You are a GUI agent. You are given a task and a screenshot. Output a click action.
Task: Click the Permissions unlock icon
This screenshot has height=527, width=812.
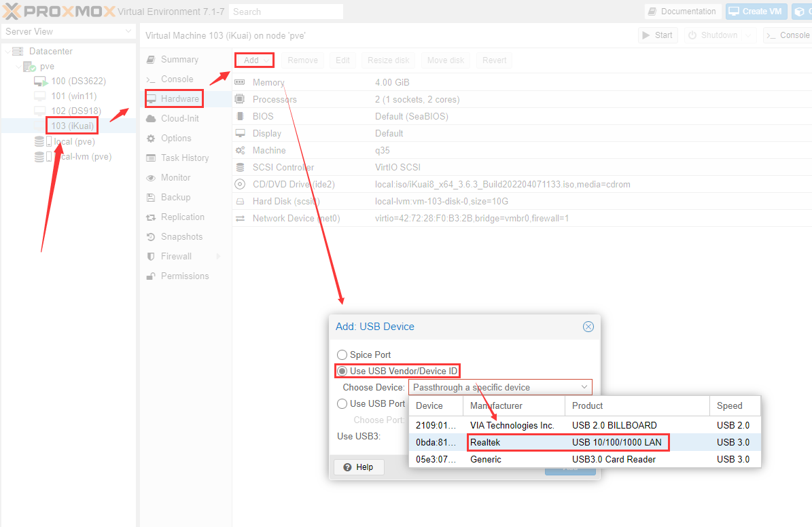(x=151, y=276)
